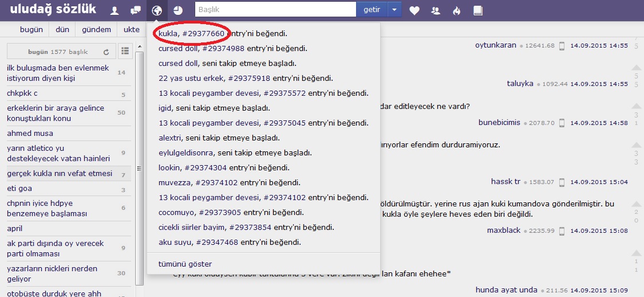This screenshot has height=297, width=644.
Task: Open topic ak parti dışında oy verecek
Action: point(56,248)
